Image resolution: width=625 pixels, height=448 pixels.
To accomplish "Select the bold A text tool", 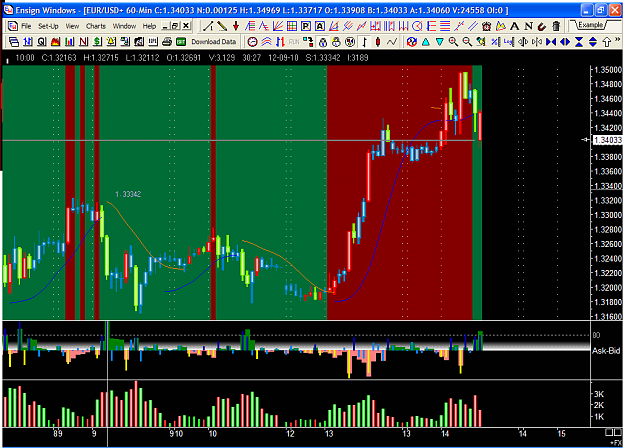I will 515,26.
